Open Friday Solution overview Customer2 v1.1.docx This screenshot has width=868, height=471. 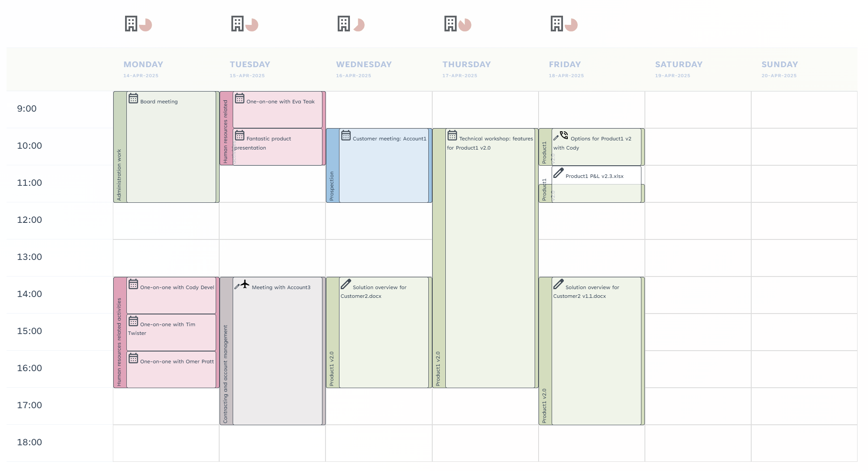(597, 351)
